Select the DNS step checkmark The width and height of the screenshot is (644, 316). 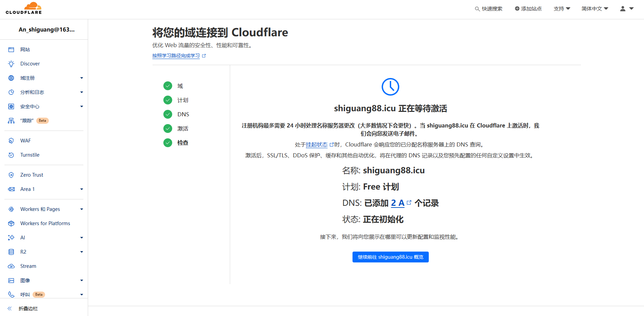point(168,114)
